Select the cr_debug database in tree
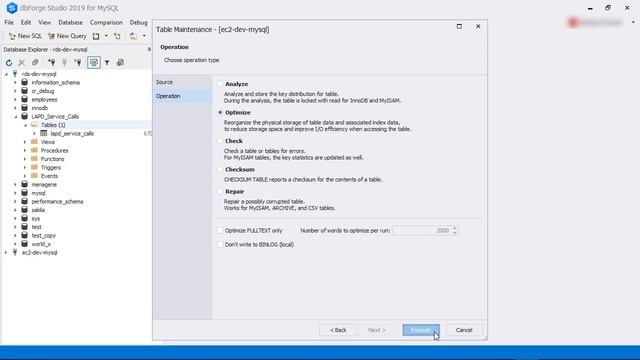The width and height of the screenshot is (640, 360). click(43, 91)
